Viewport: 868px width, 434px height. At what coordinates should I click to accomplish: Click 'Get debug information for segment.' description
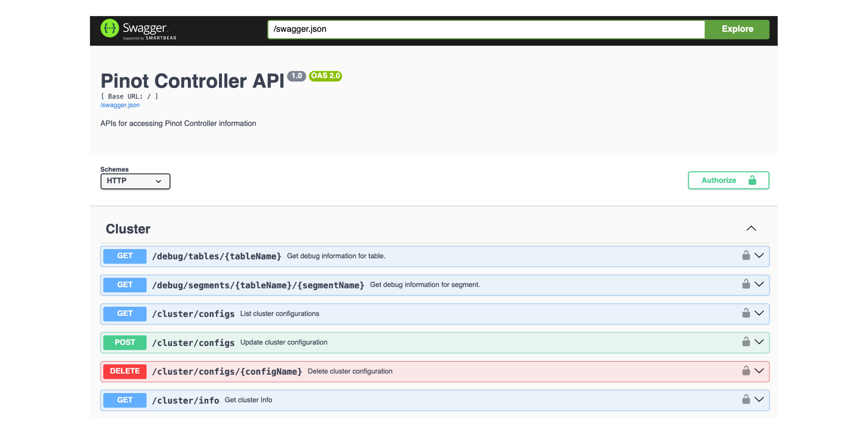pos(425,285)
